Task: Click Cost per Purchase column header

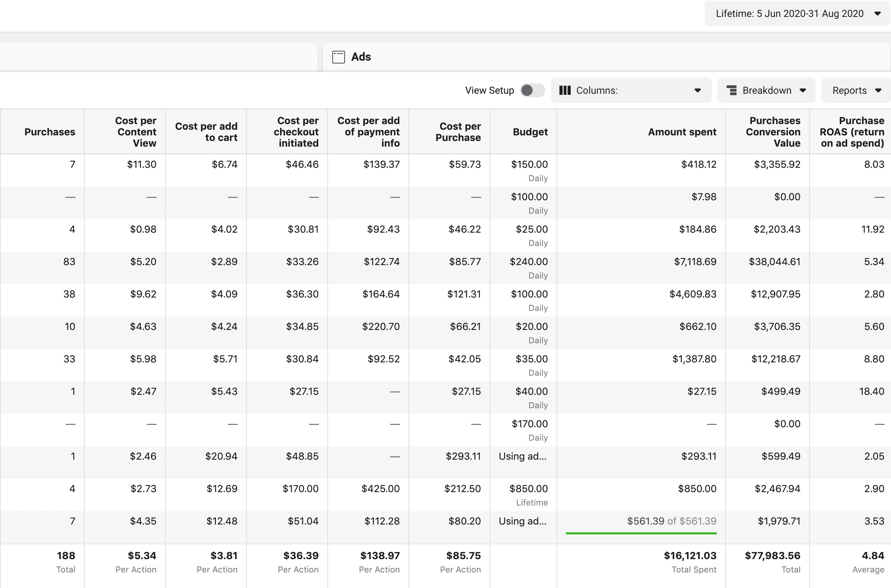Action: (458, 132)
